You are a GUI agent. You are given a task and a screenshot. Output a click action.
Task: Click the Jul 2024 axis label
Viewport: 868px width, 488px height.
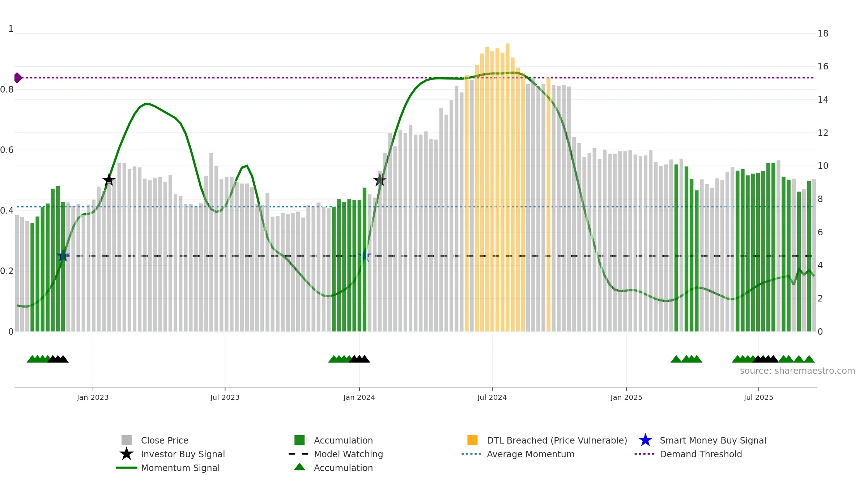492,397
